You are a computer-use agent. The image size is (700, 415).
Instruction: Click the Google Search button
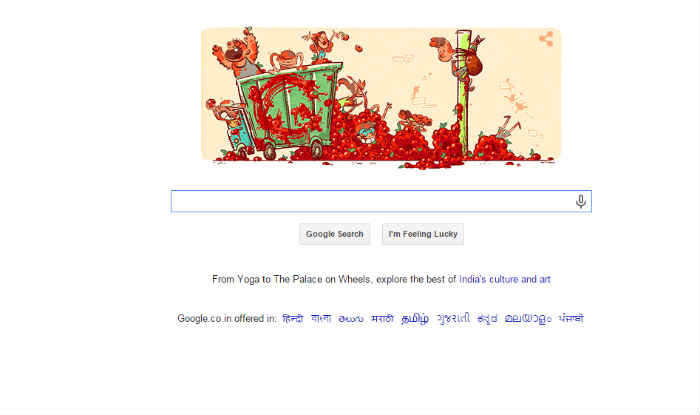334,234
